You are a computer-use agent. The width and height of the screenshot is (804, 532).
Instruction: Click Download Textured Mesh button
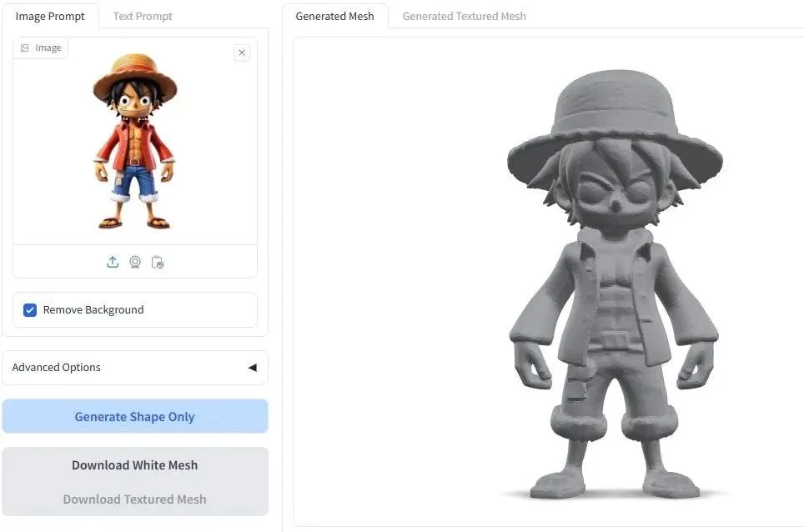(x=135, y=499)
